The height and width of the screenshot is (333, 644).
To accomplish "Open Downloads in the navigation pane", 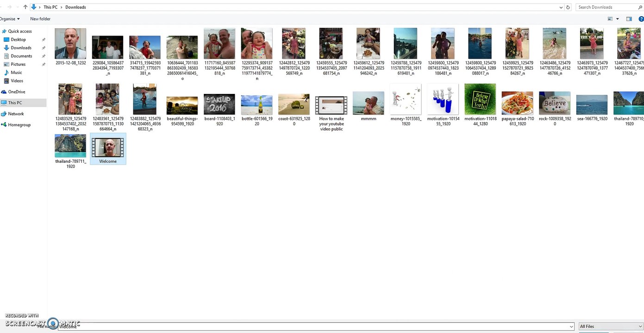I will [21, 48].
